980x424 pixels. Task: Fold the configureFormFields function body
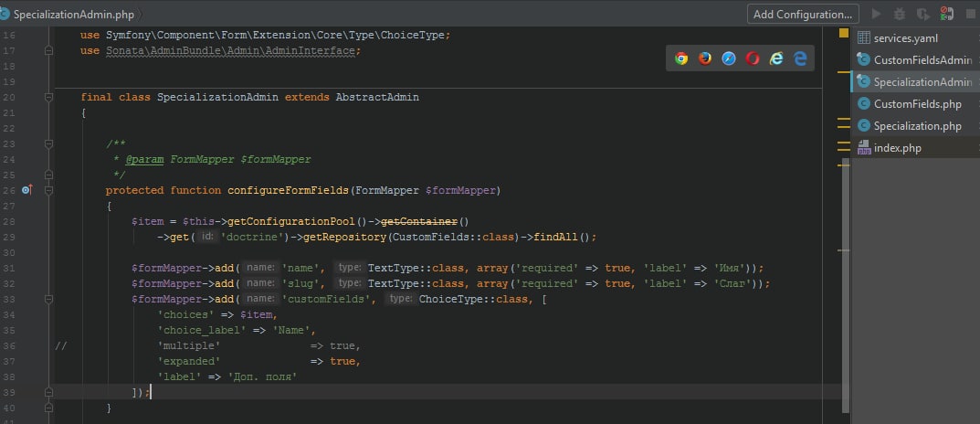[x=49, y=190]
